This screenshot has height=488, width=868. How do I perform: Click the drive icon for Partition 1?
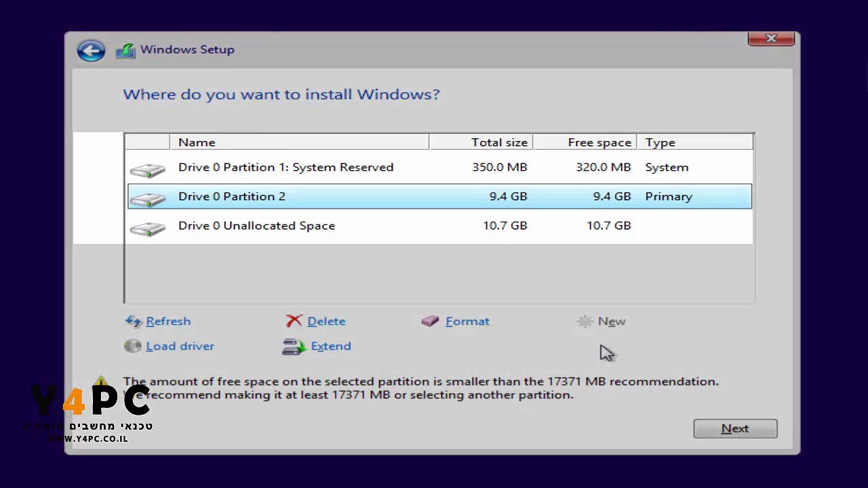[147, 169]
